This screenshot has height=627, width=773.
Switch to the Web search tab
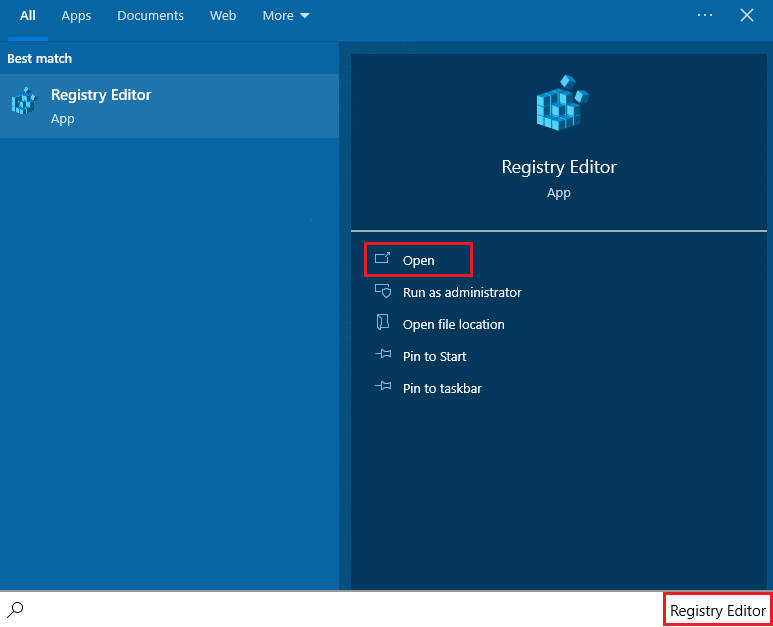tap(223, 16)
